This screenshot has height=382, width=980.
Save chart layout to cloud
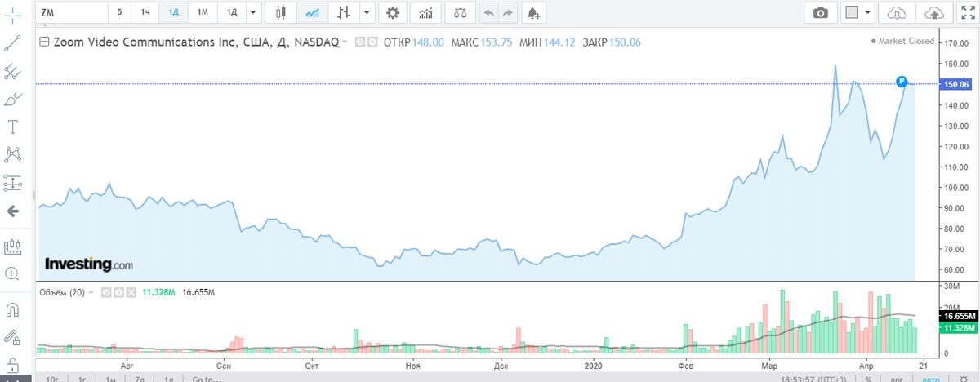click(933, 12)
